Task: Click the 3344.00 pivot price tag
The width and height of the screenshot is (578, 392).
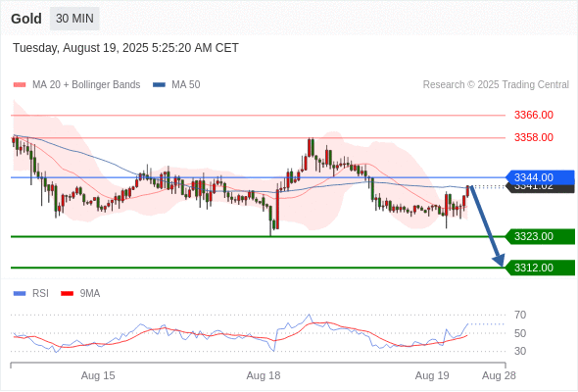Action: (x=540, y=177)
